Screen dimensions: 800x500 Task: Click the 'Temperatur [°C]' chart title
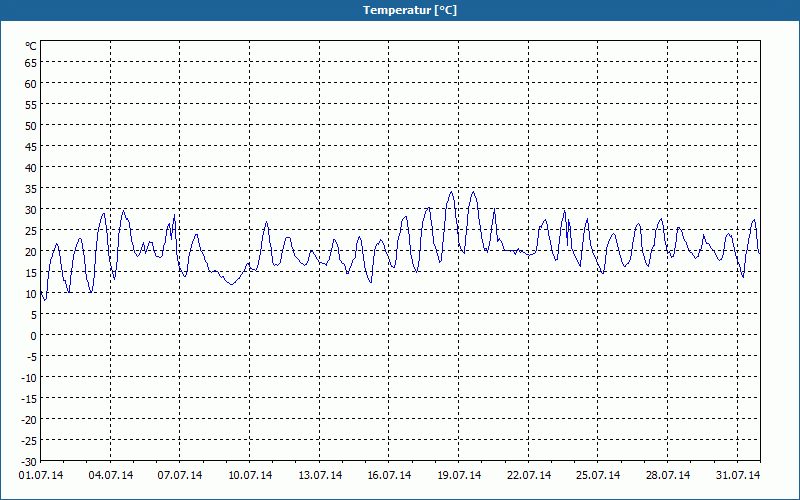(400, 10)
